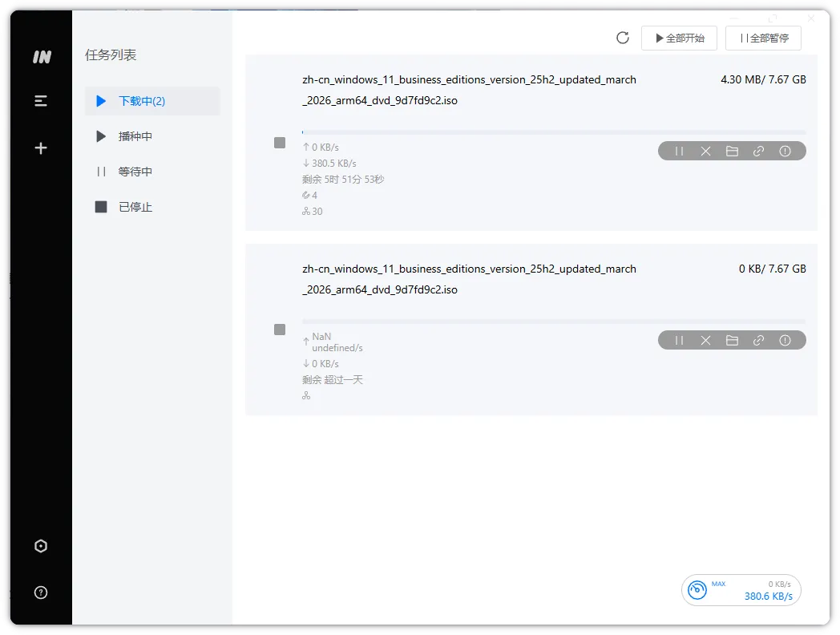840x635 pixels.
Task: Add a new download task with plus icon
Action: coord(41,148)
